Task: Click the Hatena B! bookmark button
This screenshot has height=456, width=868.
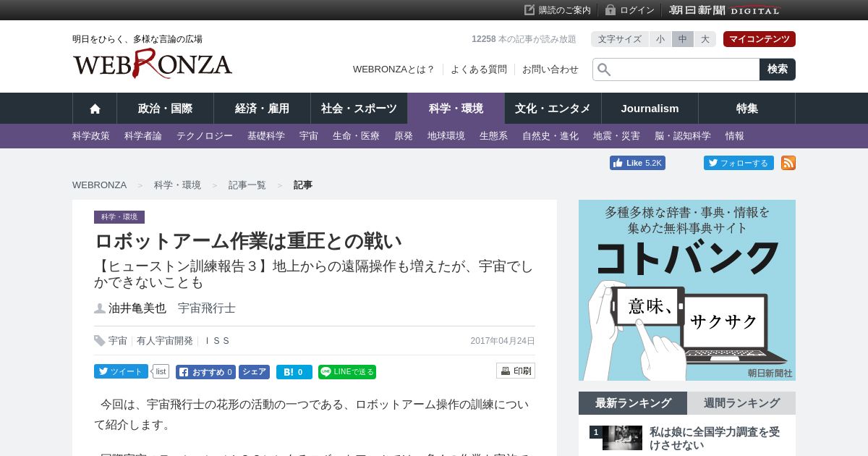Action: click(x=294, y=372)
